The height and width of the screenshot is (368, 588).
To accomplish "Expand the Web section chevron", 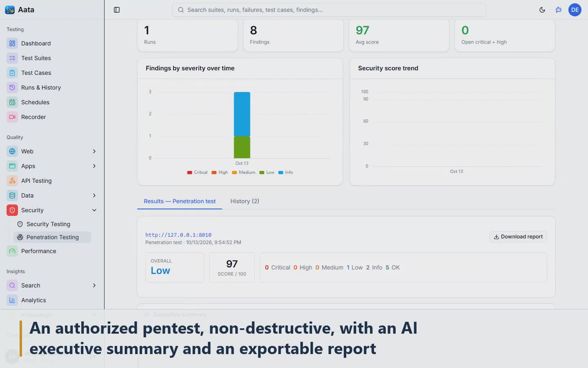I will 94,151.
